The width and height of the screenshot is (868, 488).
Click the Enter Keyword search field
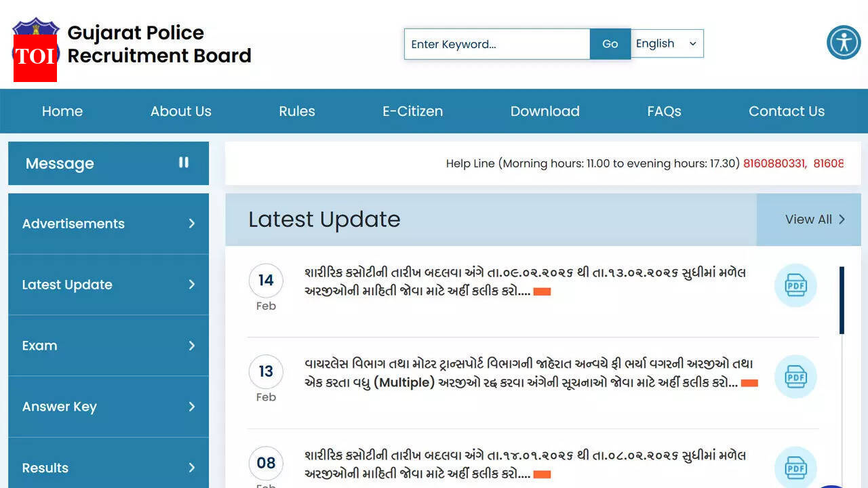(497, 43)
